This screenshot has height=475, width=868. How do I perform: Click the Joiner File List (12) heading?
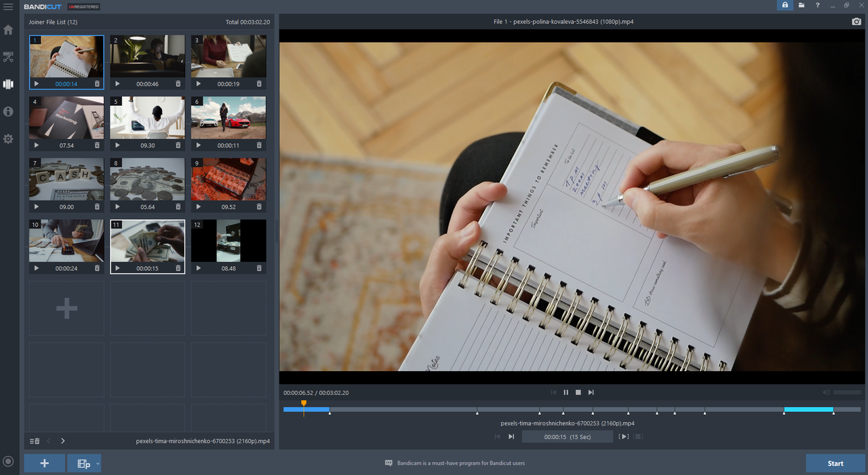(x=53, y=22)
